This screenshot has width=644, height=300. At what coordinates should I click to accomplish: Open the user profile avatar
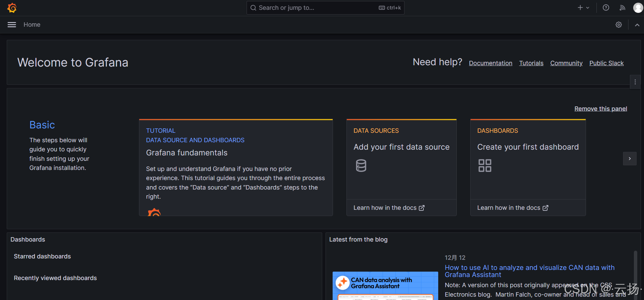click(x=638, y=8)
